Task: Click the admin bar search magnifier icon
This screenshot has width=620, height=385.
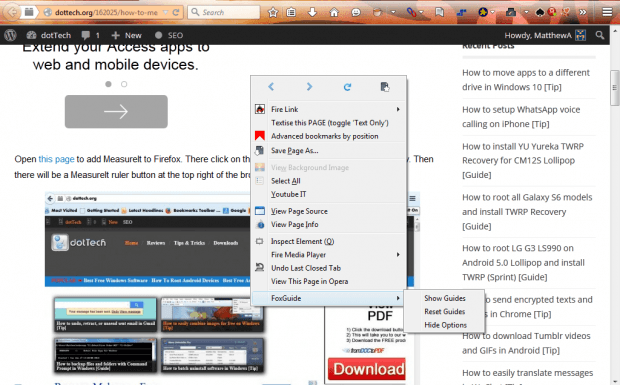Action: click(x=600, y=35)
